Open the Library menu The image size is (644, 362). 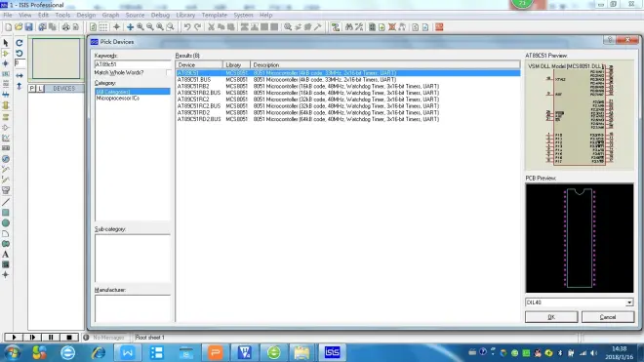(185, 15)
